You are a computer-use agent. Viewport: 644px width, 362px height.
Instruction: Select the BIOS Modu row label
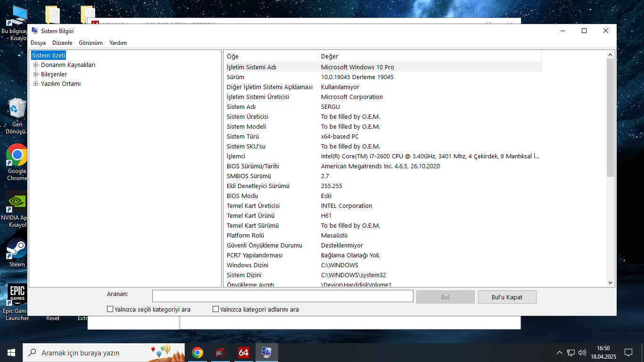point(242,196)
